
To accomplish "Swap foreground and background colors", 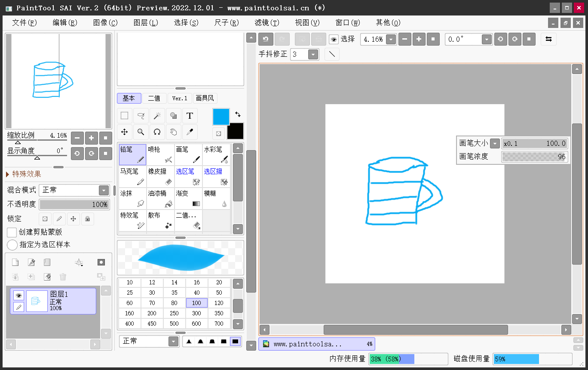I will 238,114.
